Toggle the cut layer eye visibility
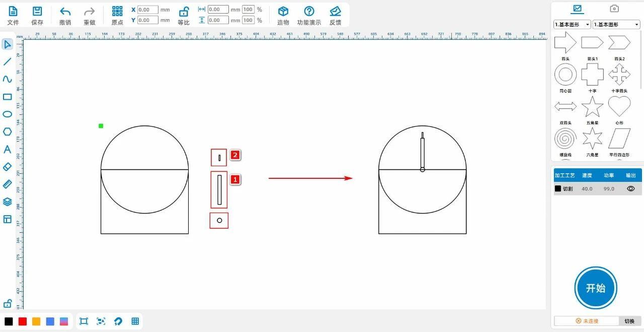The width and height of the screenshot is (644, 332). click(630, 188)
